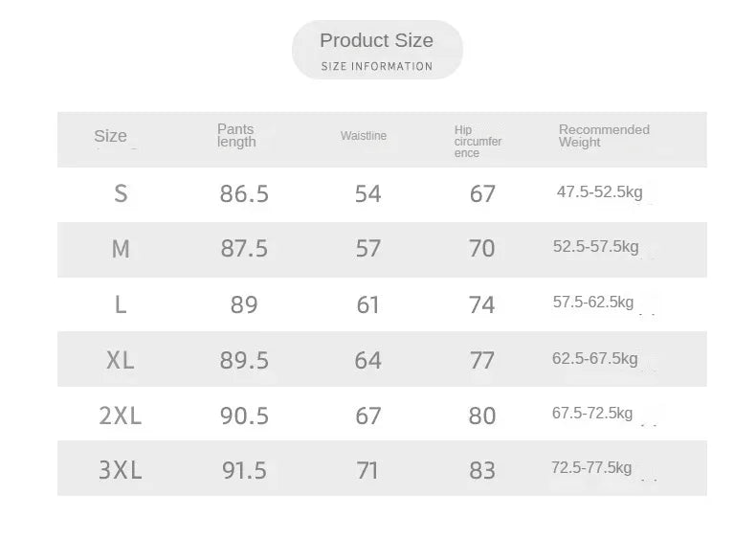Click weight range 47.5-52.5kg

(600, 192)
